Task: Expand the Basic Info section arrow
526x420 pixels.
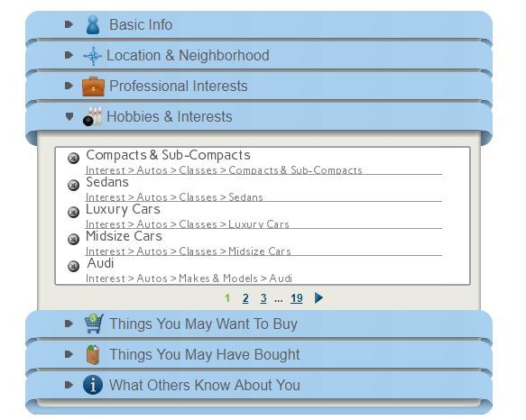Action: (x=69, y=24)
